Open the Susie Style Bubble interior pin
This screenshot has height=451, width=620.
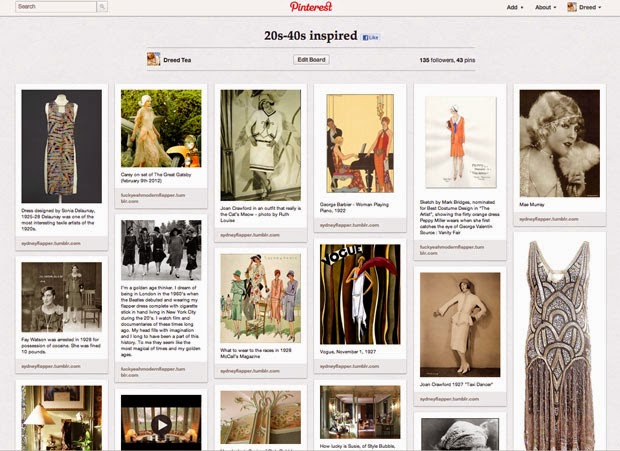coord(360,412)
